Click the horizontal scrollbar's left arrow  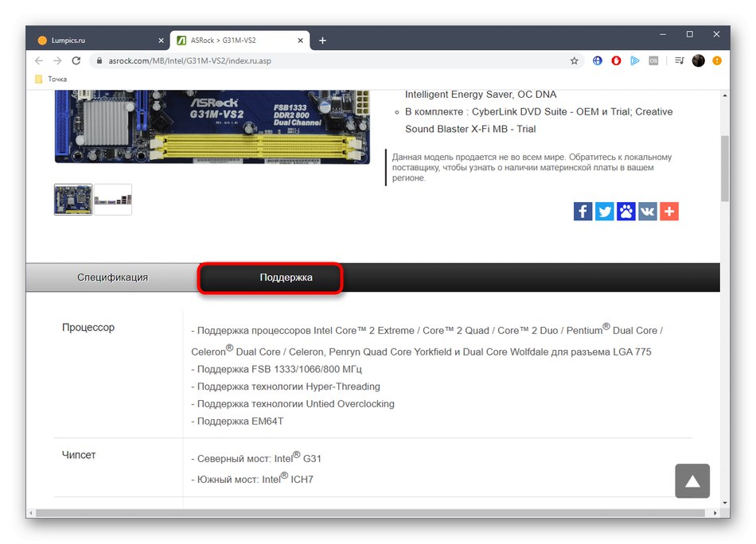click(30, 513)
